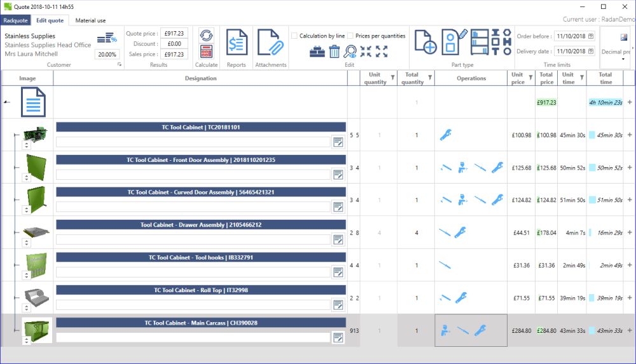Viewport: 636px width, 364px height.
Task: Open Order before date calendar picker
Action: click(591, 36)
